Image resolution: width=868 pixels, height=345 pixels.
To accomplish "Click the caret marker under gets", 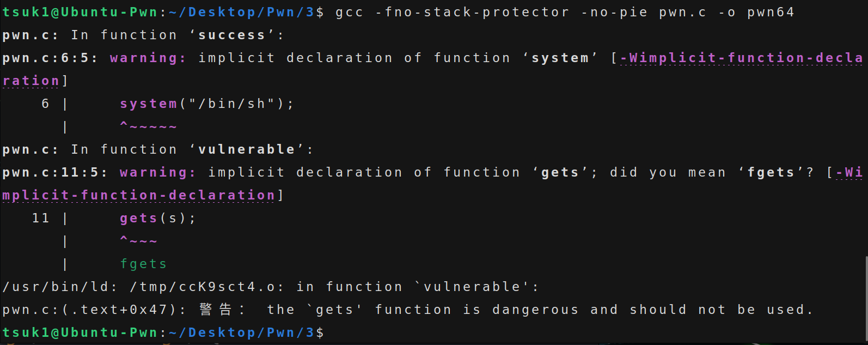I will pyautogui.click(x=138, y=240).
